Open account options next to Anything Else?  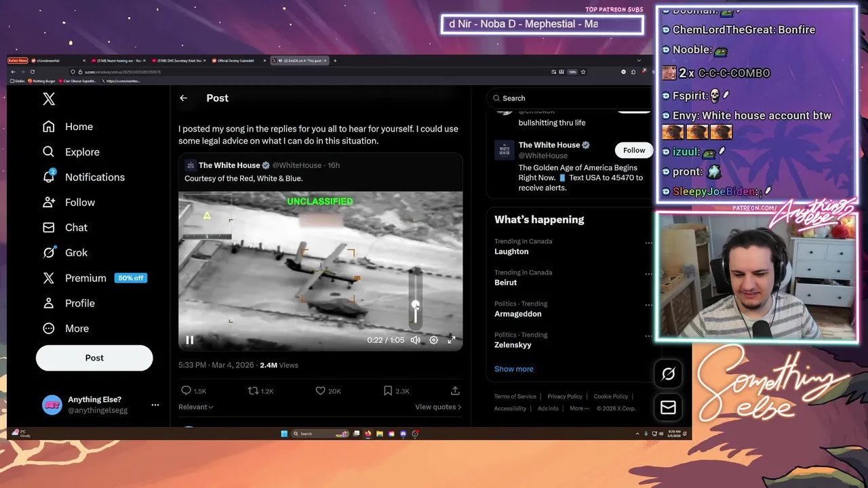(x=155, y=405)
